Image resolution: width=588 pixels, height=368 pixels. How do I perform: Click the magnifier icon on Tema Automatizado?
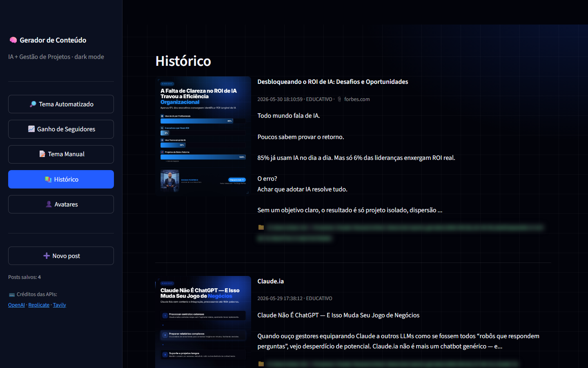click(x=33, y=104)
